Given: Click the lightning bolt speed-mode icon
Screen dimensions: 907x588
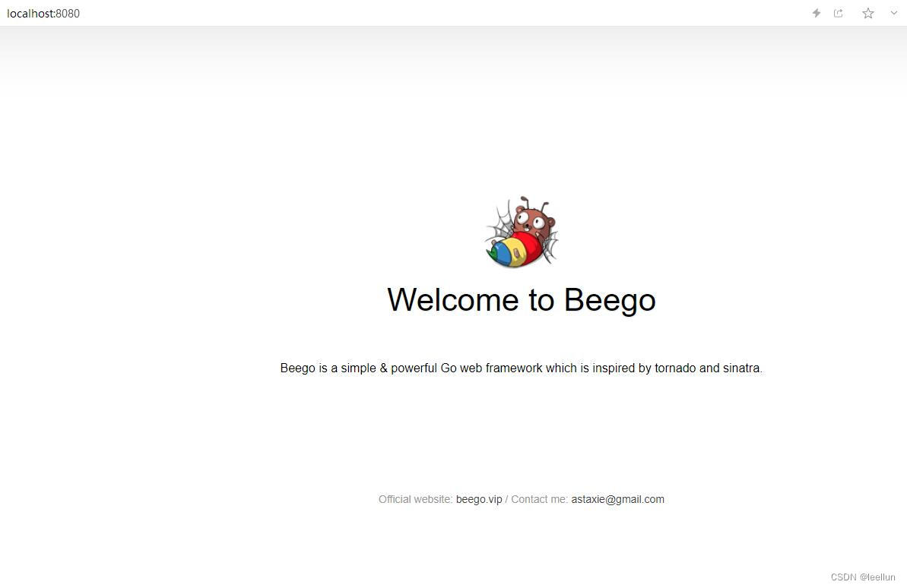Looking at the screenshot, I should pos(817,13).
